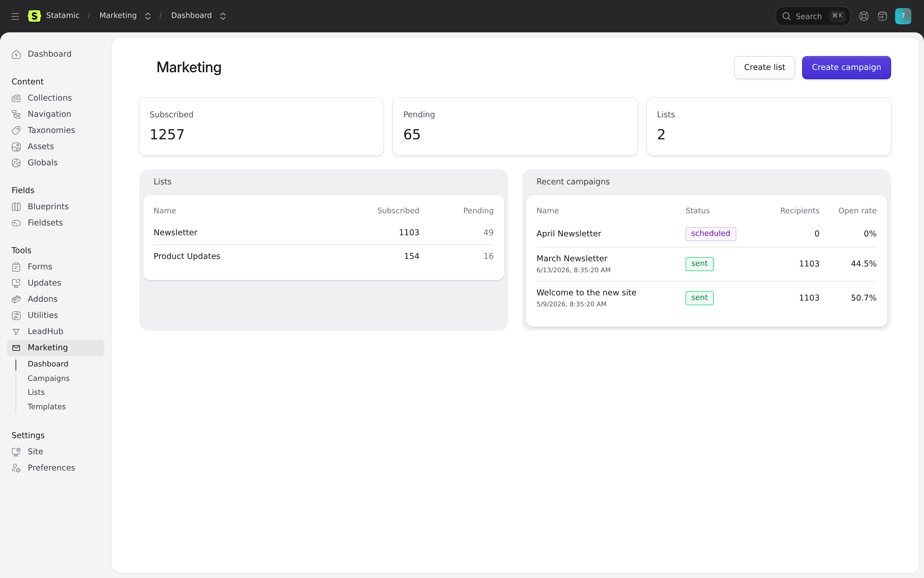The width and height of the screenshot is (924, 578).
Task: Click the Navigation icon in sidebar
Action: tap(16, 114)
